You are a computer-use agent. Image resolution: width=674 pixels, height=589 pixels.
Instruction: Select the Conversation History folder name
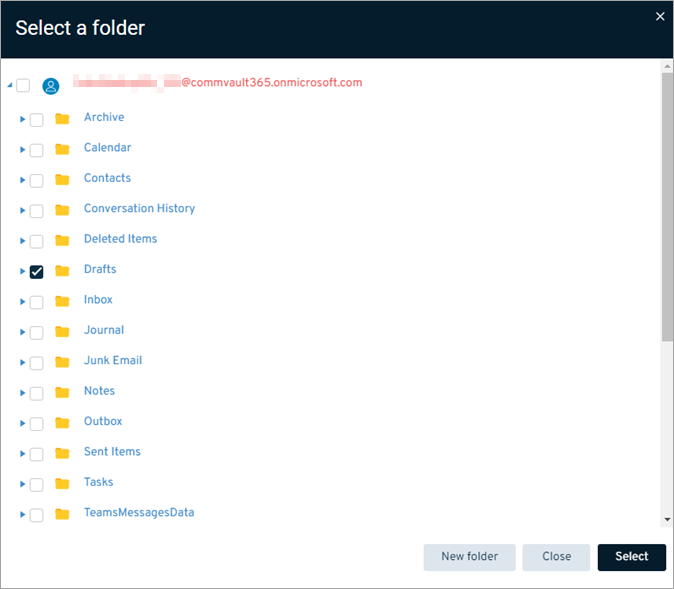pyautogui.click(x=139, y=209)
